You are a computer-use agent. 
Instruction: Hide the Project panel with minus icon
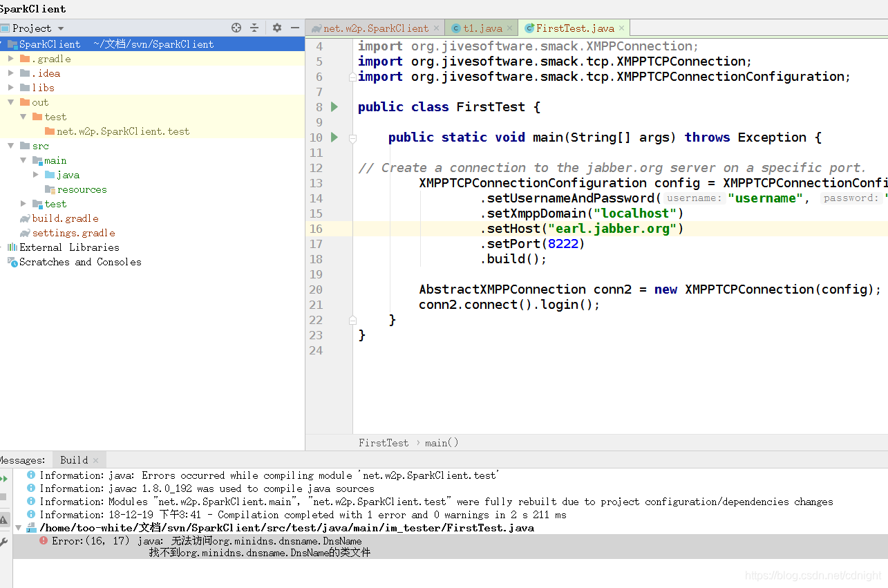tap(295, 28)
